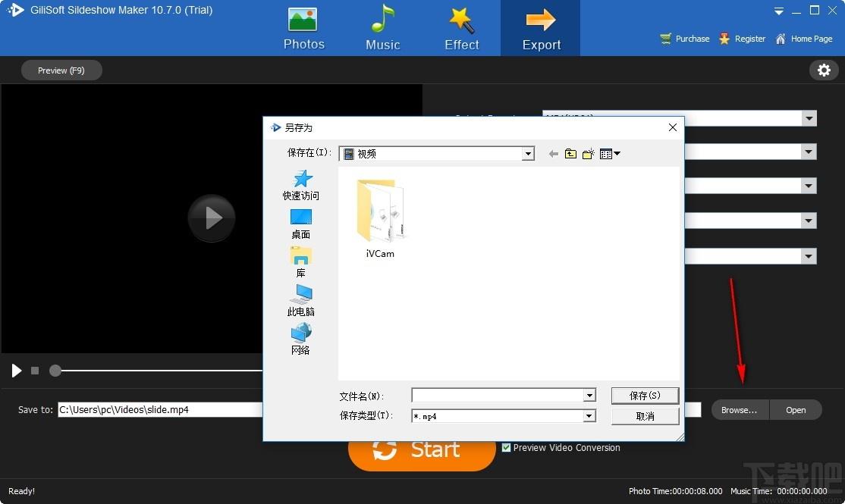Viewport: 845px width, 504px height.
Task: Click the Purchase link
Action: tap(685, 39)
